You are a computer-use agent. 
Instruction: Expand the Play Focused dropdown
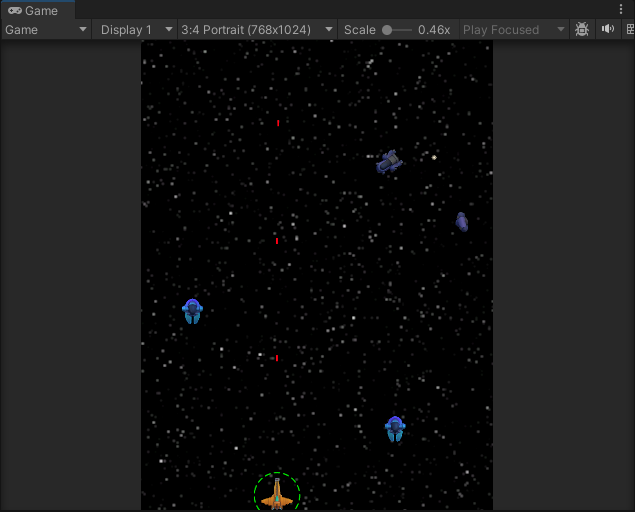514,30
